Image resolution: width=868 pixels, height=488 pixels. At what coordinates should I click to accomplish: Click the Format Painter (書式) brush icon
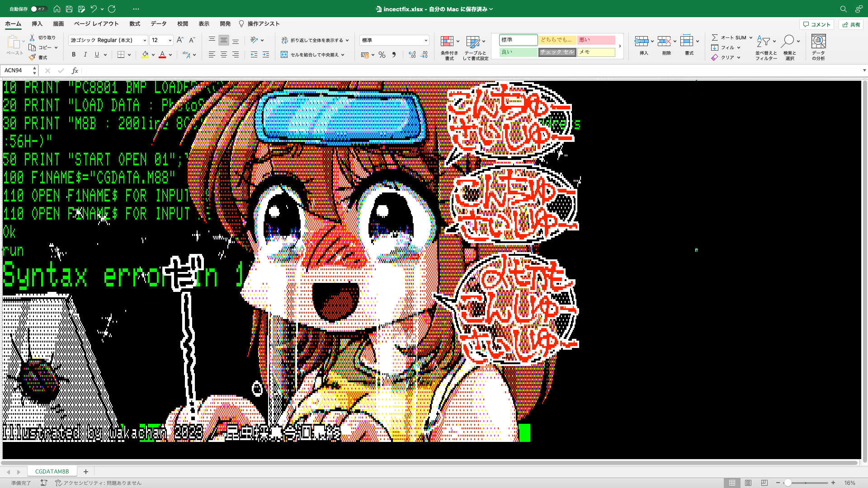(32, 57)
